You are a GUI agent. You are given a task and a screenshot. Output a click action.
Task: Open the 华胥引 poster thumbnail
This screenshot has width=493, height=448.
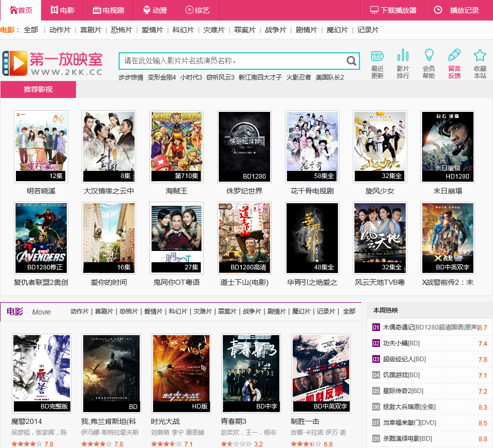tap(312, 238)
